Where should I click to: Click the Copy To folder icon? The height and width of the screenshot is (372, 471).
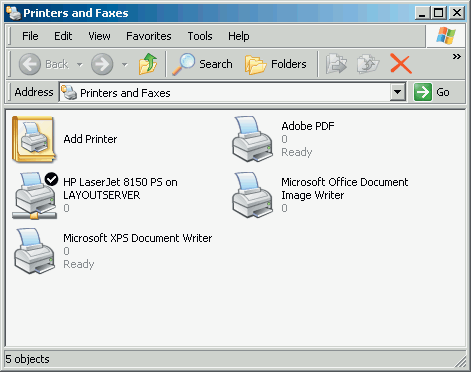coord(368,64)
